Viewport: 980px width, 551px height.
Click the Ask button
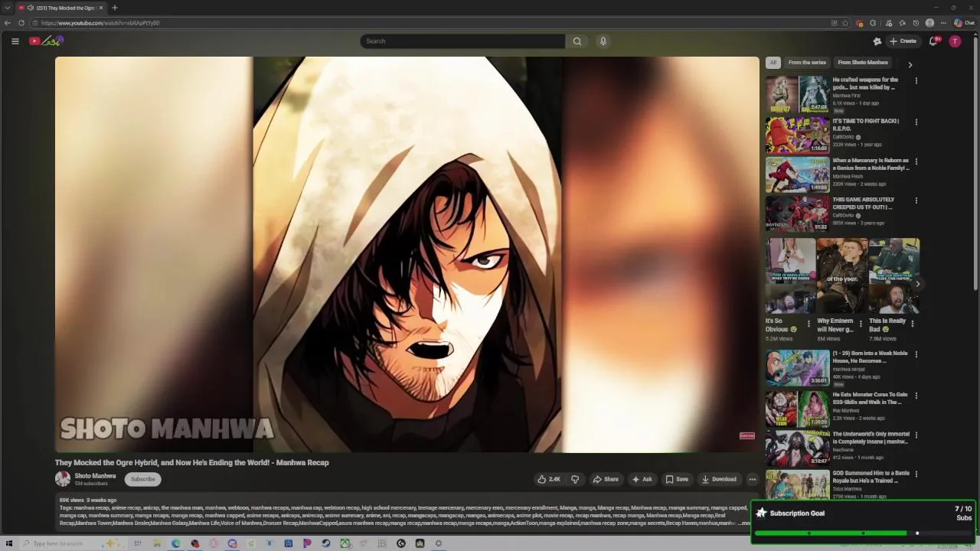(x=642, y=479)
